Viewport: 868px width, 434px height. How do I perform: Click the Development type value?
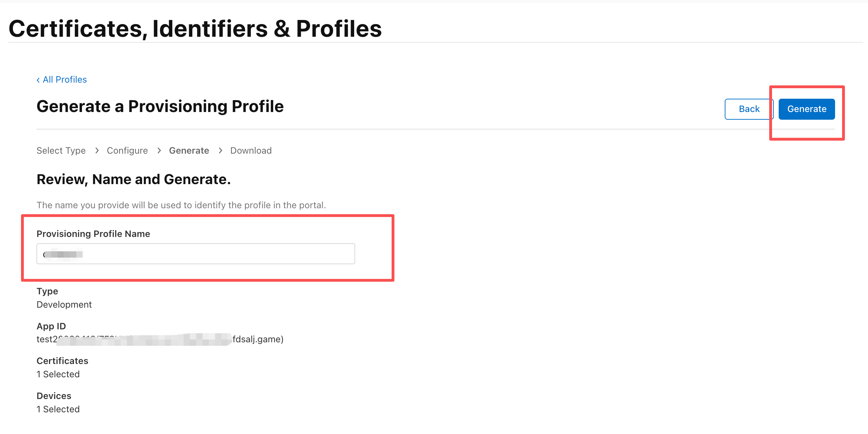pyautogui.click(x=64, y=304)
